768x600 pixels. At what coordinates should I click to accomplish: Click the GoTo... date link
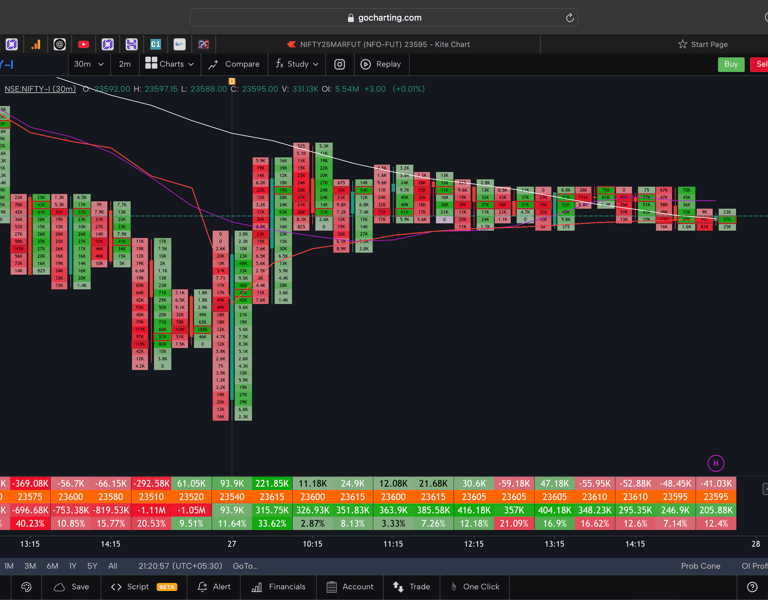coord(245,566)
